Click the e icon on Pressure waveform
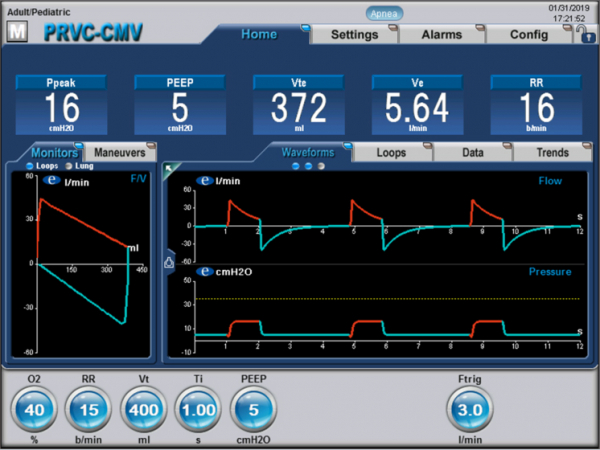The width and height of the screenshot is (600, 450). click(x=204, y=271)
